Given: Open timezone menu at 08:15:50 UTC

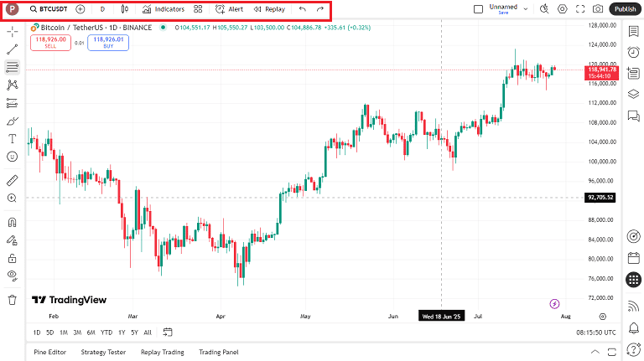Looking at the screenshot, I should tap(596, 333).
